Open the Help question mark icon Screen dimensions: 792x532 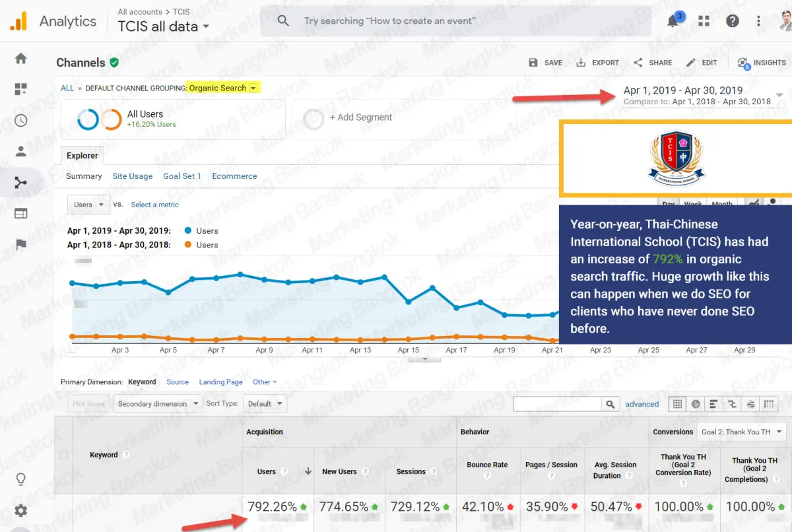(x=733, y=20)
